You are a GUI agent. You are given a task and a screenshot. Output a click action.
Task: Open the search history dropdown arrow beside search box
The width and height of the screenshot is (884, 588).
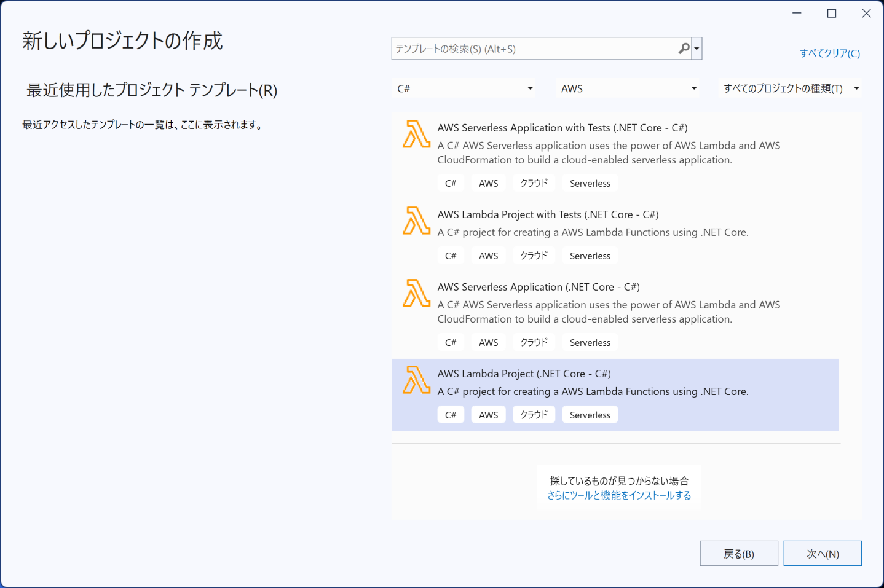pos(697,49)
